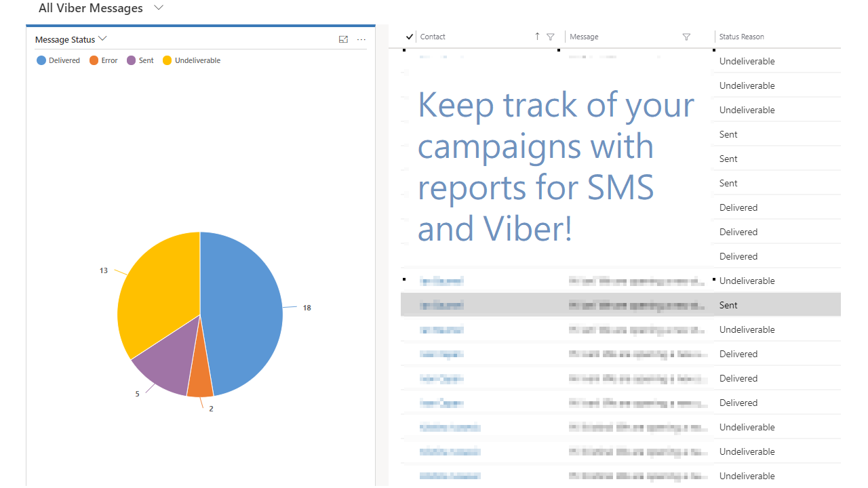868x488 pixels.
Task: Toggle the Error legend entry
Action: (x=104, y=60)
